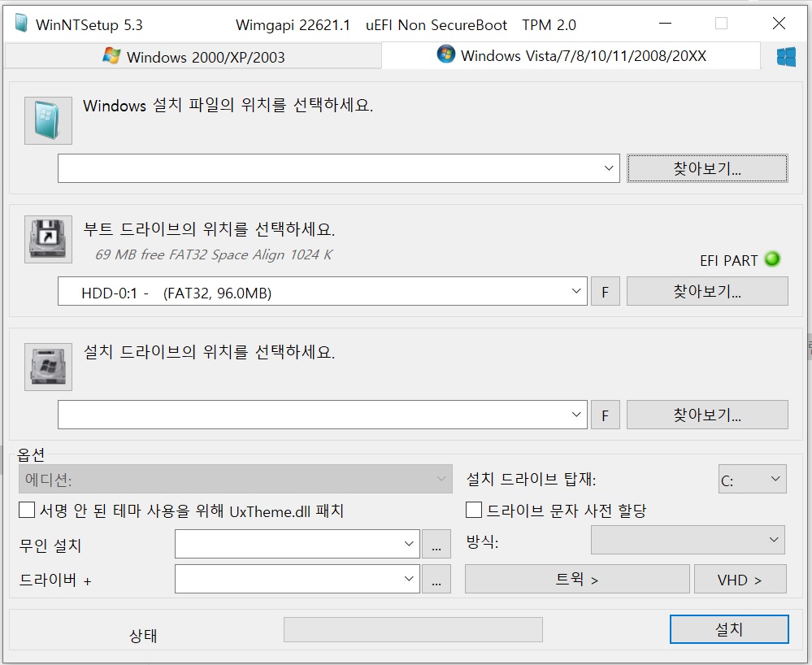Open the C: mount drive letter dropdown

tap(753, 479)
